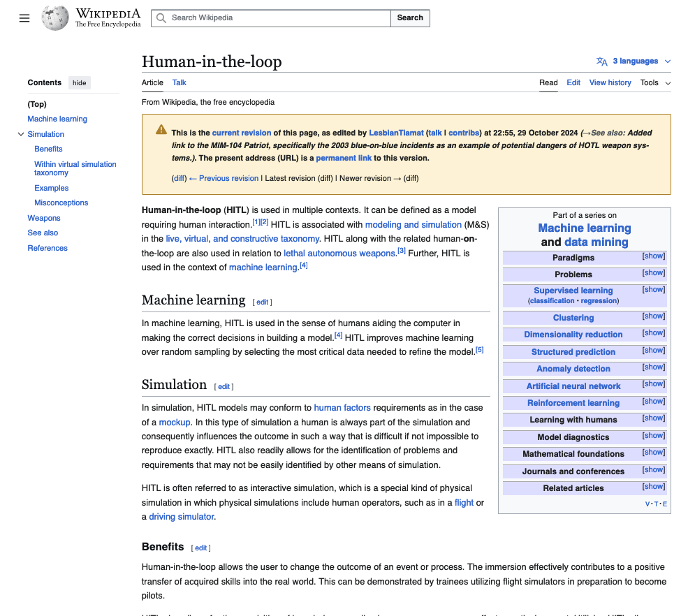Click the language translation icon
The width and height of the screenshot is (688, 616).
coord(601,61)
